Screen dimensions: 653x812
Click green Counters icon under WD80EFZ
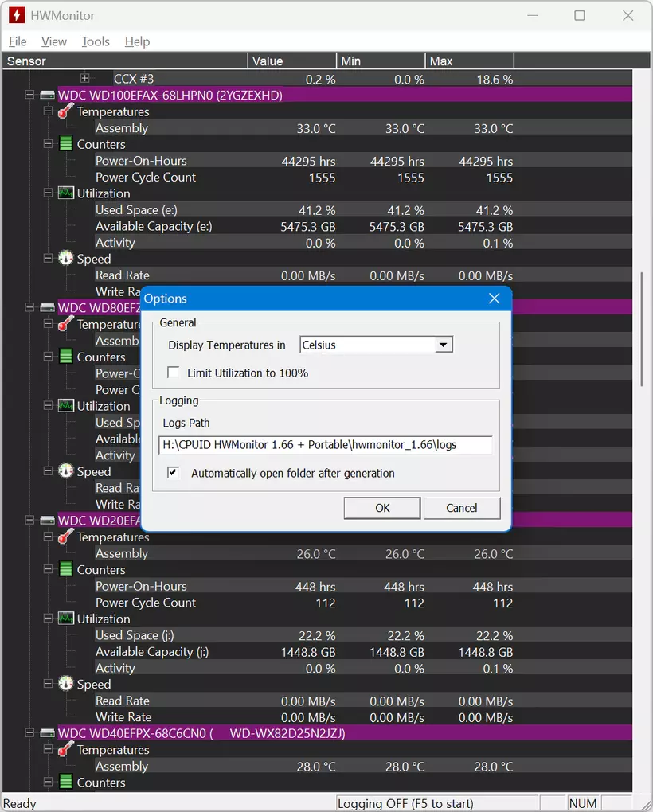66,357
